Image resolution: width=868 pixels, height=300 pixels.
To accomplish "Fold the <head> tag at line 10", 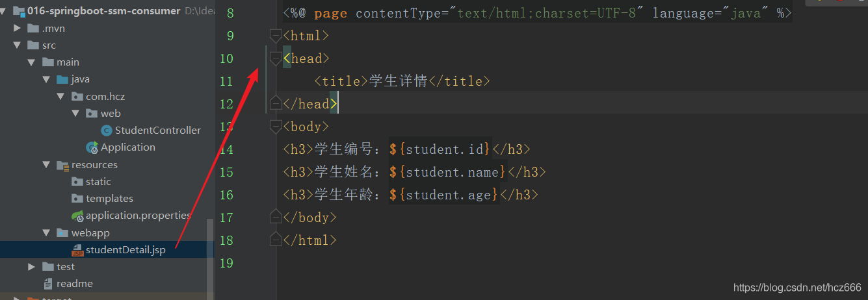I will point(276,58).
